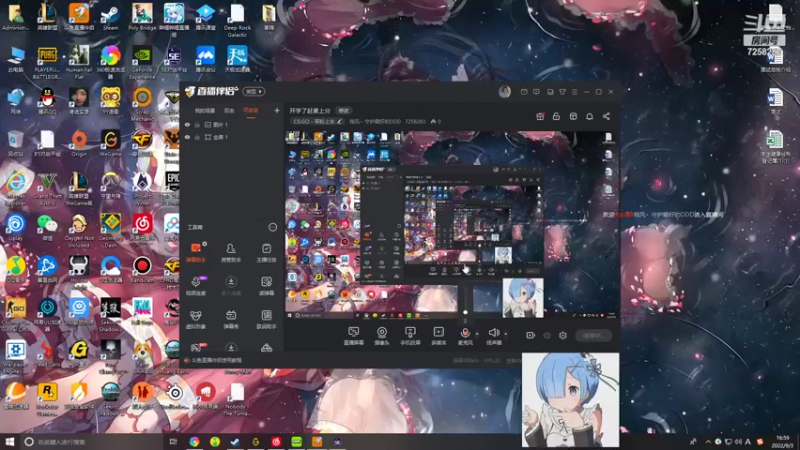Open the 房管助手 room manager tool
The image size is (800, 450).
tap(231, 253)
